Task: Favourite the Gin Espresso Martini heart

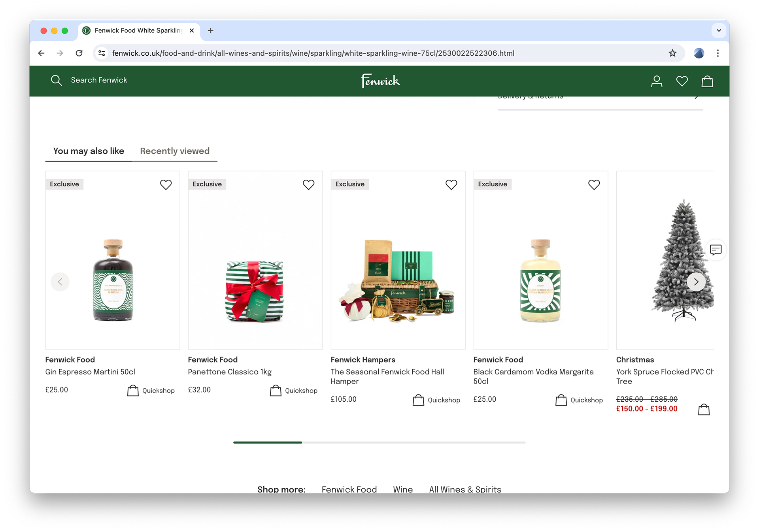Action: click(x=166, y=184)
